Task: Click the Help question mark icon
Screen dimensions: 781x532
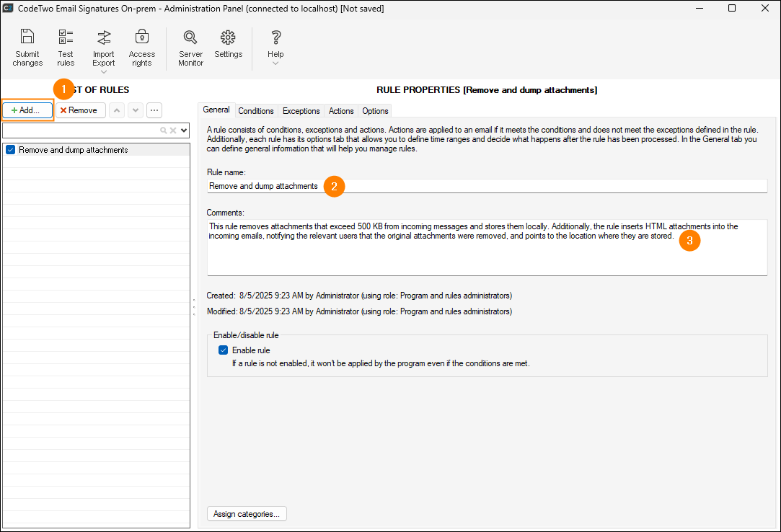Action: pyautogui.click(x=275, y=37)
